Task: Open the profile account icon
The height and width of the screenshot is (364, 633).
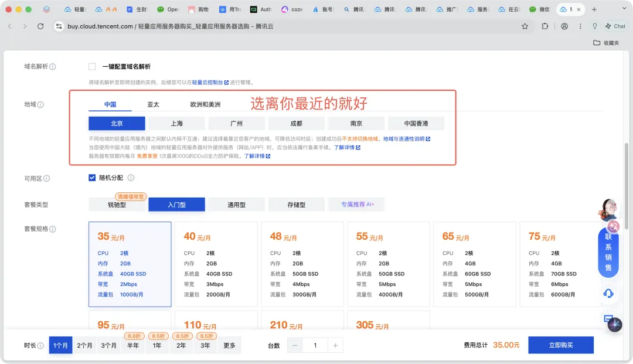Action: pyautogui.click(x=564, y=26)
